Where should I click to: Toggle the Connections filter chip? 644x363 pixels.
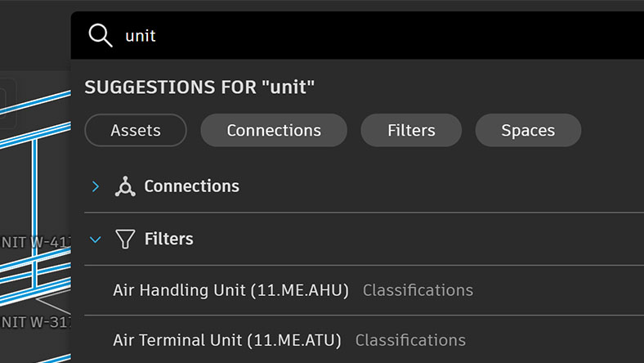(274, 130)
